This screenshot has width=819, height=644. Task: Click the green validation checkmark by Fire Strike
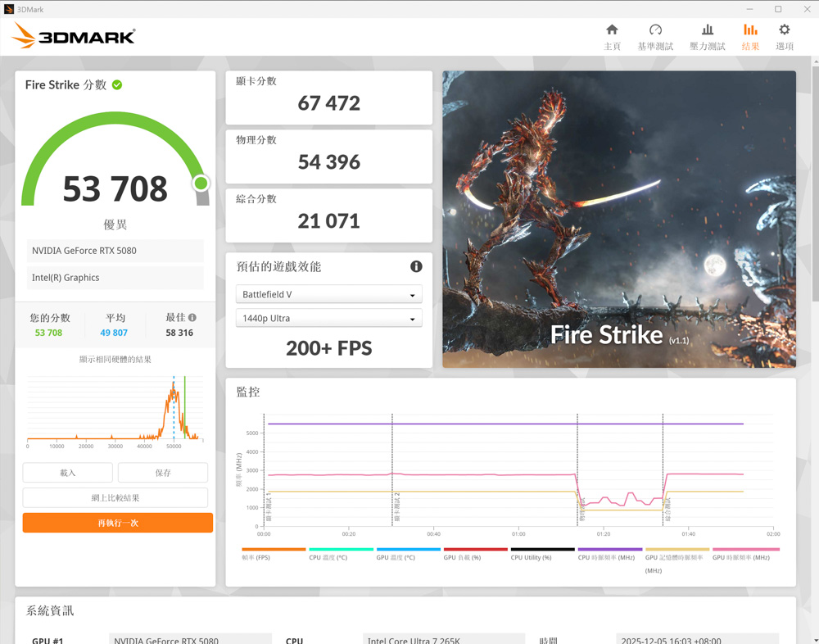tap(117, 85)
